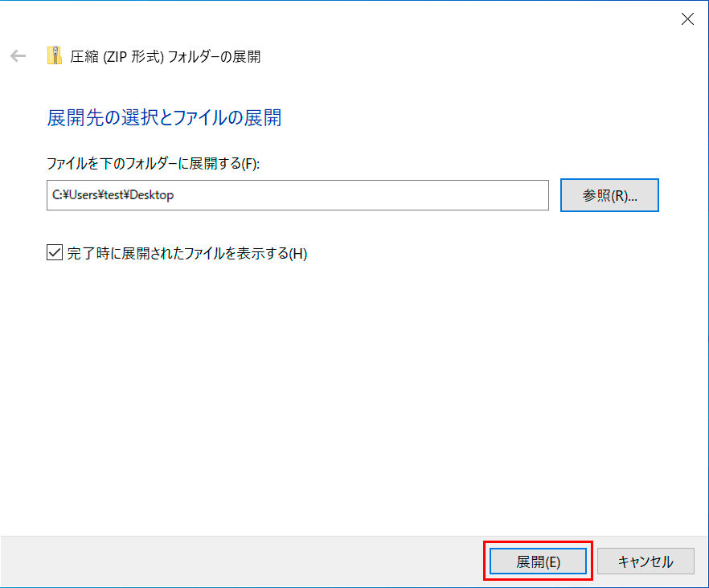Close the extraction dialog with X

[687, 19]
